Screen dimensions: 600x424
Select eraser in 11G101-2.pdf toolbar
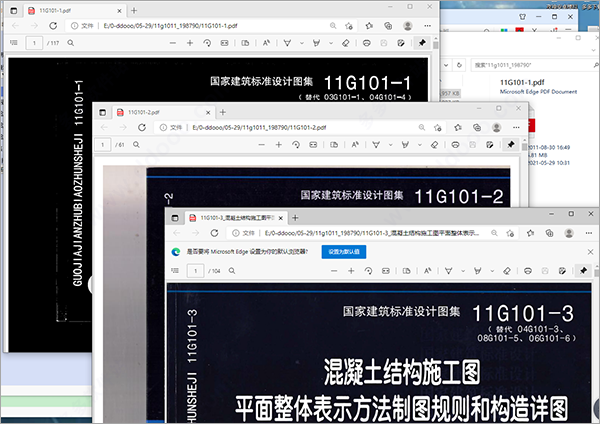point(434,145)
